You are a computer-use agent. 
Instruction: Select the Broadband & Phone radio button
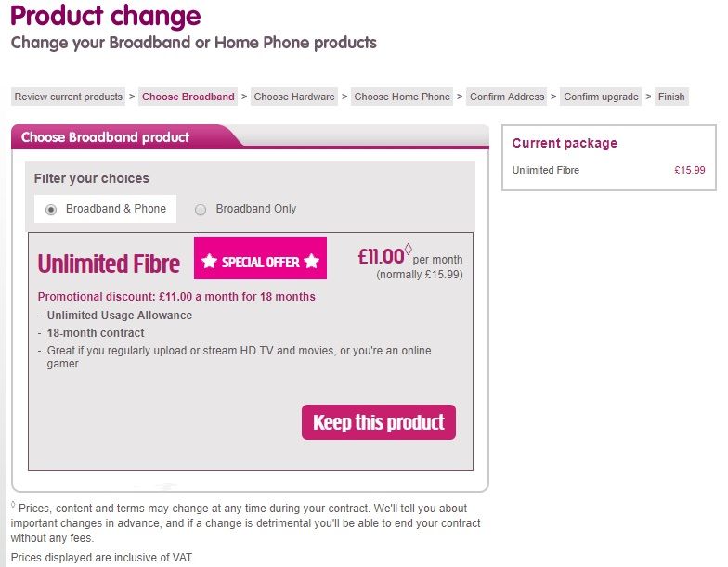click(x=51, y=210)
